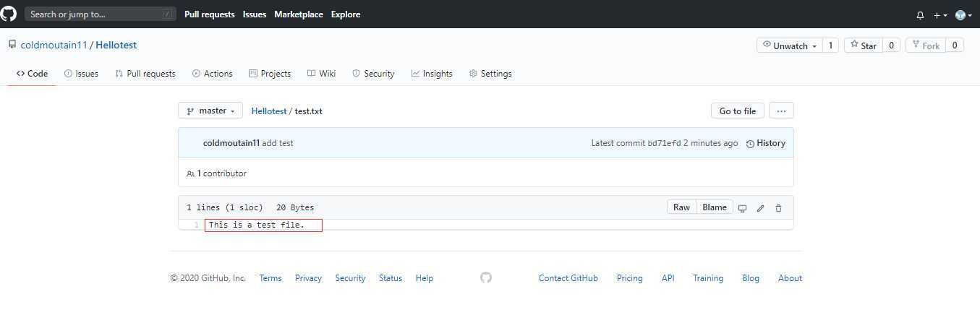Screen dimensions: 980x310
Task: Open Contact GitHub link
Action: tap(568, 278)
